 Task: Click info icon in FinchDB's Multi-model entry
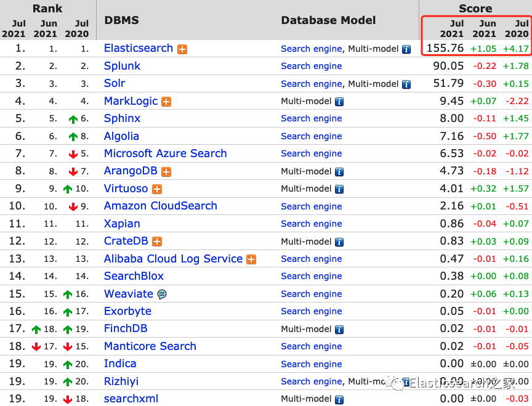[339, 330]
